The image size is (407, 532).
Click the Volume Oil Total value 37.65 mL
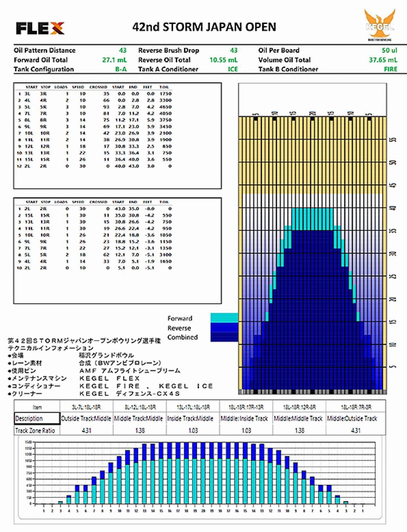tap(383, 60)
